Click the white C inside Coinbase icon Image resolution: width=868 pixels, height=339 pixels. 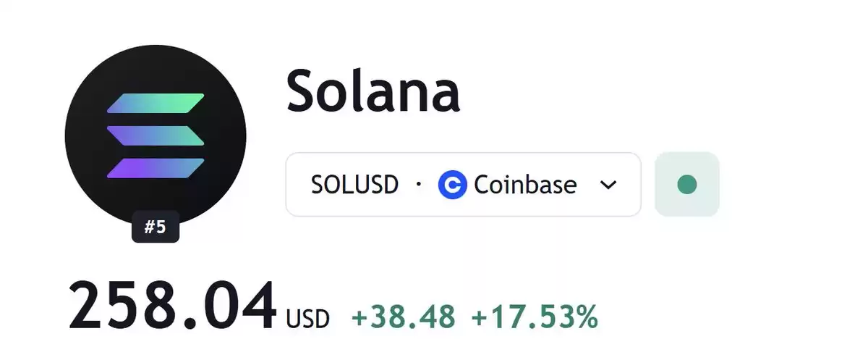(453, 185)
